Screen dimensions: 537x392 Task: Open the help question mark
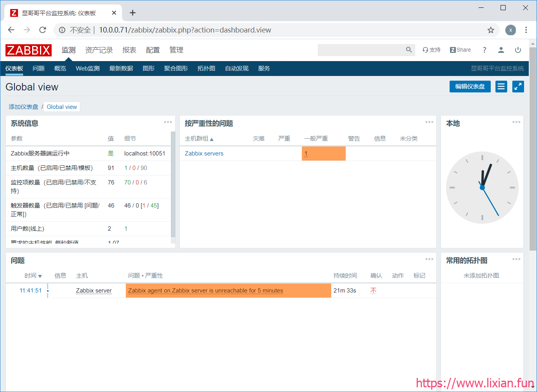point(484,50)
